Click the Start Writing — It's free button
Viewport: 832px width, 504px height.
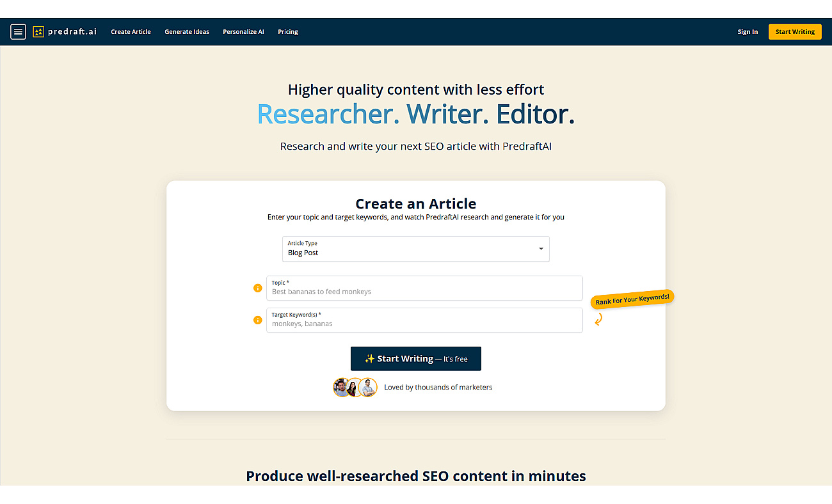416,359
